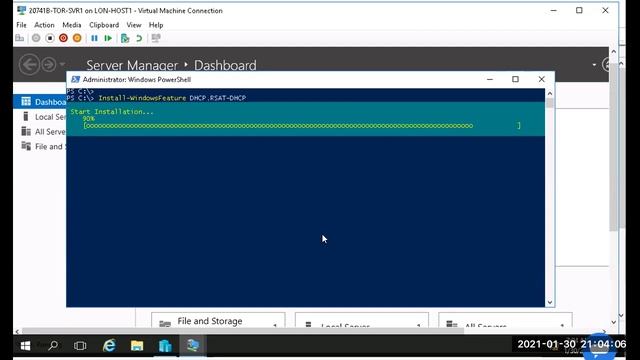Viewport: 640px width, 360px height.
Task: Click the VM Connection title bar icon
Action: [x=22, y=11]
